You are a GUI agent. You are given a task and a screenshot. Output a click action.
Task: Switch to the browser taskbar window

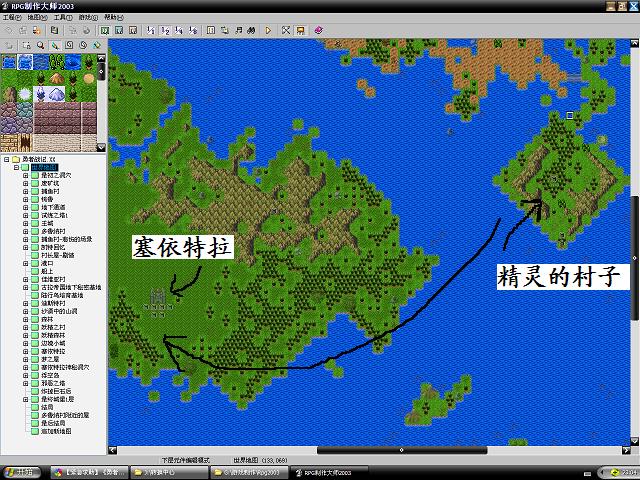89,472
